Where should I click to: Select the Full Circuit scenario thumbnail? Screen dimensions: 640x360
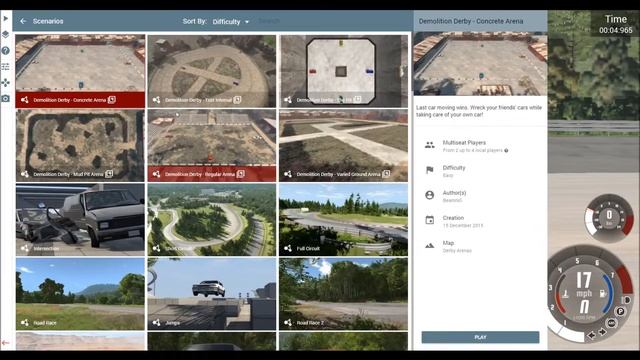343,220
